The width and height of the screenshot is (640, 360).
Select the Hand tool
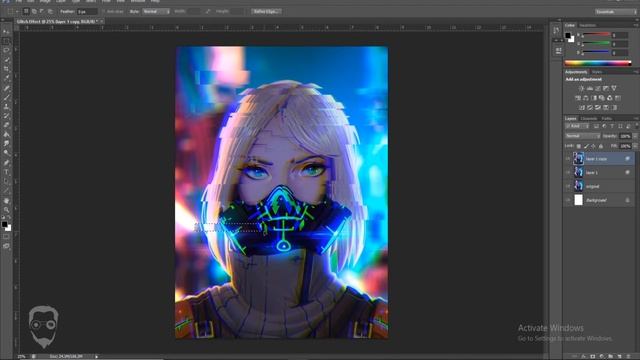point(6,200)
